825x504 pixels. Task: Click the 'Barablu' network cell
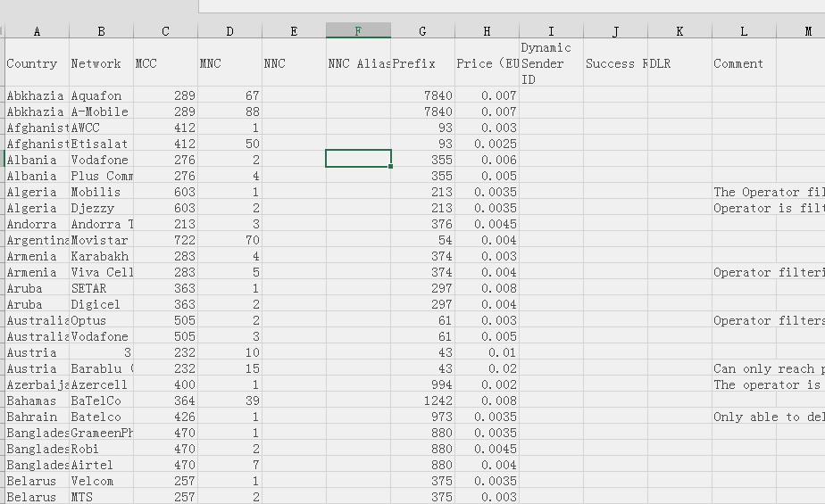tap(101, 368)
